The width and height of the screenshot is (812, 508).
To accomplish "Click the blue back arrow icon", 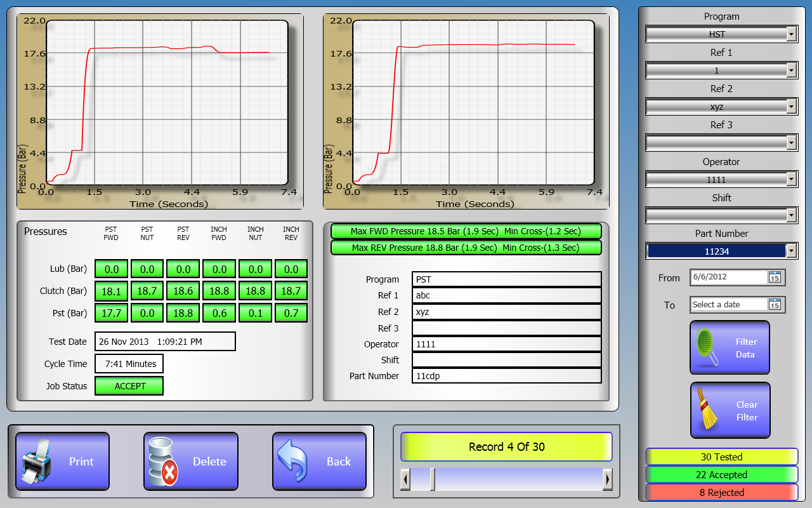I will click(293, 462).
